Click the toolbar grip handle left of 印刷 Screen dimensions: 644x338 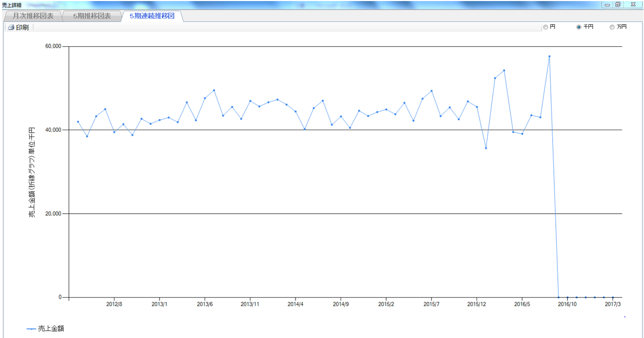pyautogui.click(x=5, y=27)
